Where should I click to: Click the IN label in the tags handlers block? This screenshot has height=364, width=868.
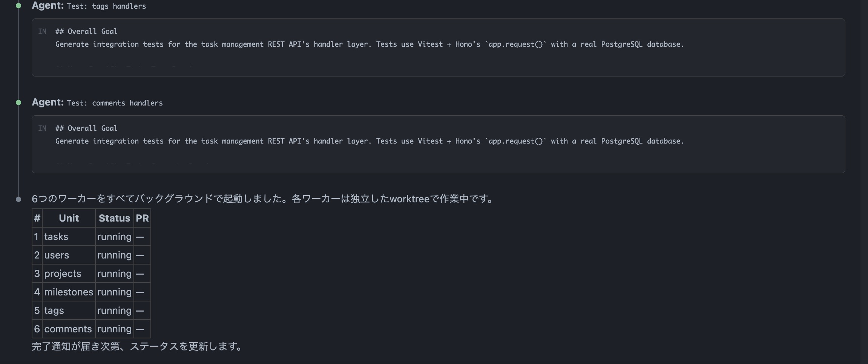pyautogui.click(x=42, y=32)
